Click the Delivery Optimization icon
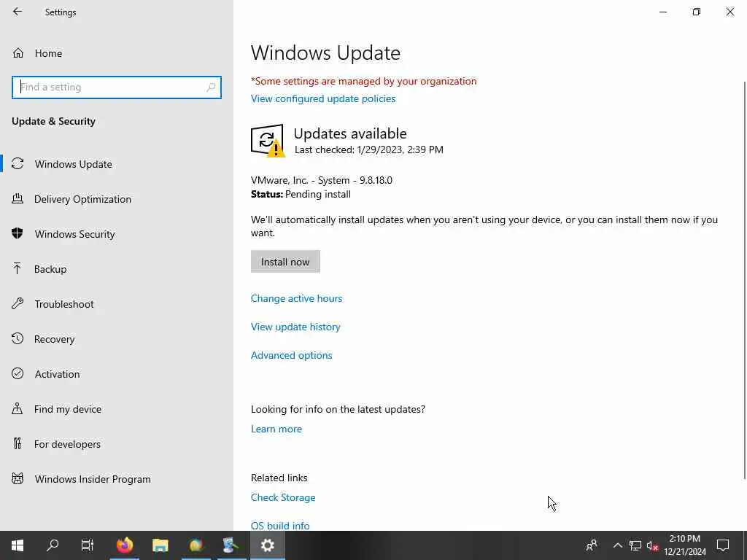The height and width of the screenshot is (560, 747). click(18, 198)
